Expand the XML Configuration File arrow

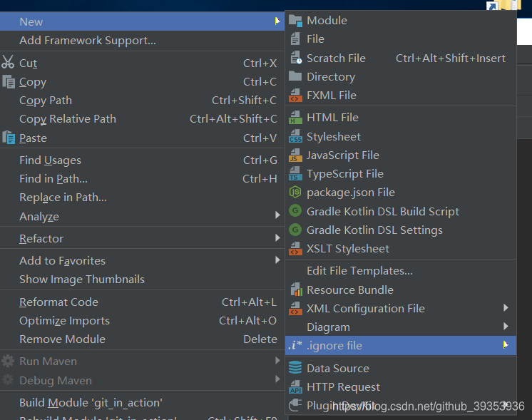(506, 308)
